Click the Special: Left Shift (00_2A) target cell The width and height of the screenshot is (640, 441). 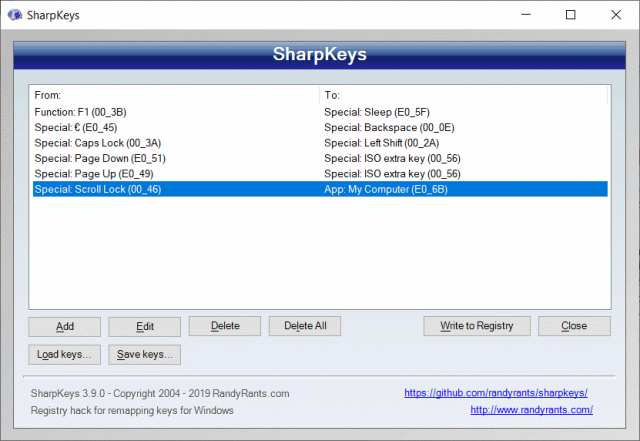(x=382, y=143)
